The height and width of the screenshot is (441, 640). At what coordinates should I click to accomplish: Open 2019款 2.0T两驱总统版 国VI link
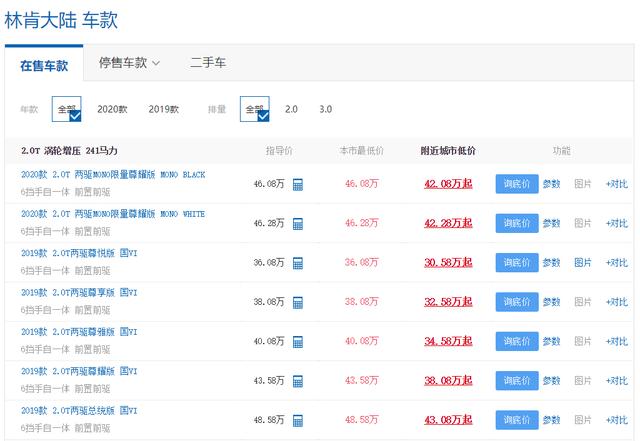tap(79, 411)
